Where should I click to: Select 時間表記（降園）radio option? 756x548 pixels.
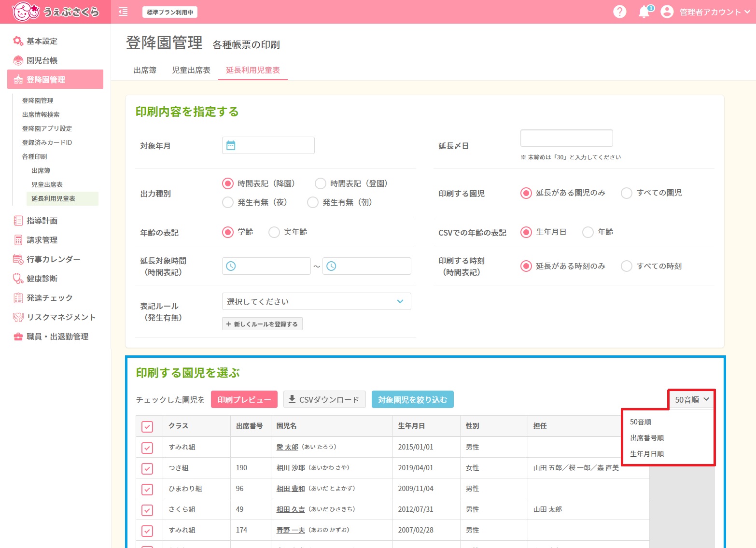click(x=228, y=183)
